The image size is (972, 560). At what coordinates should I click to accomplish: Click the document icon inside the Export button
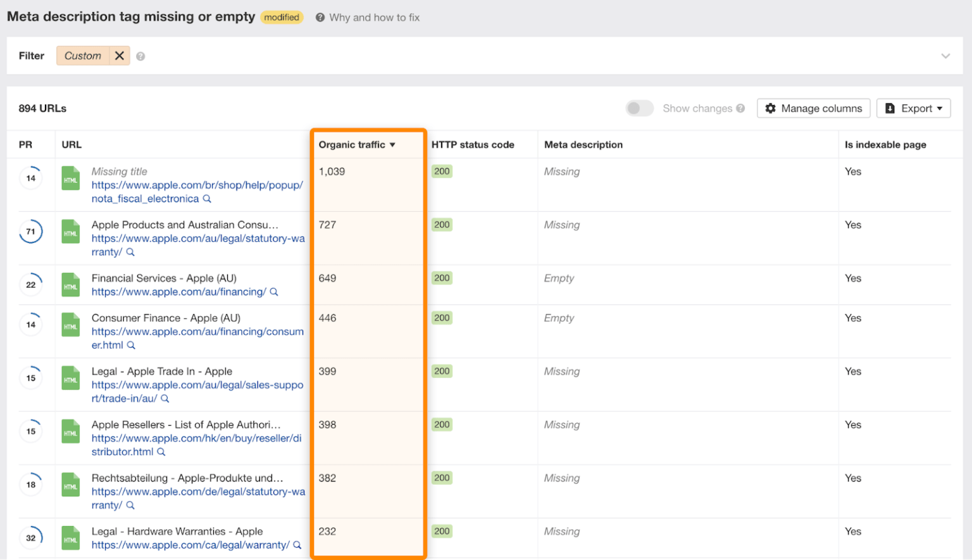tap(891, 108)
